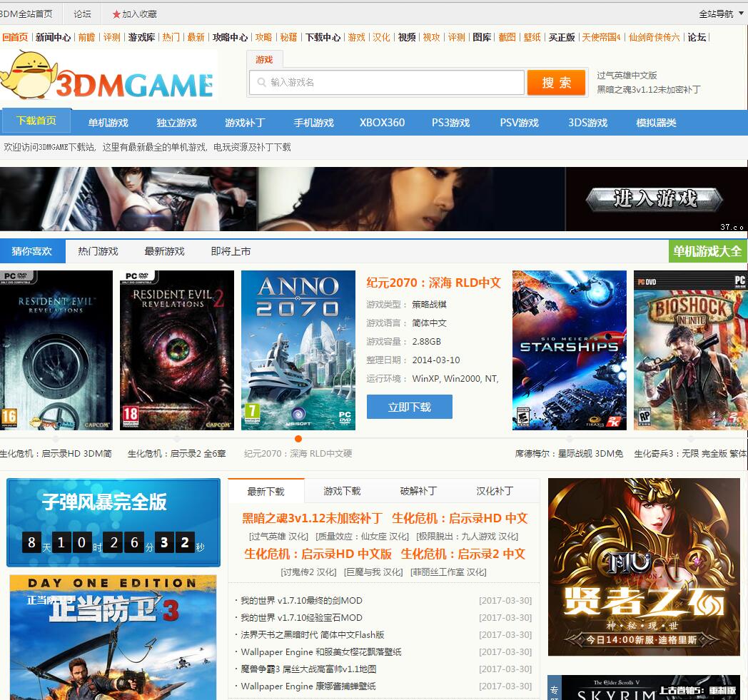
Task: Open the 新闻中心 top menu link
Action: (x=53, y=37)
